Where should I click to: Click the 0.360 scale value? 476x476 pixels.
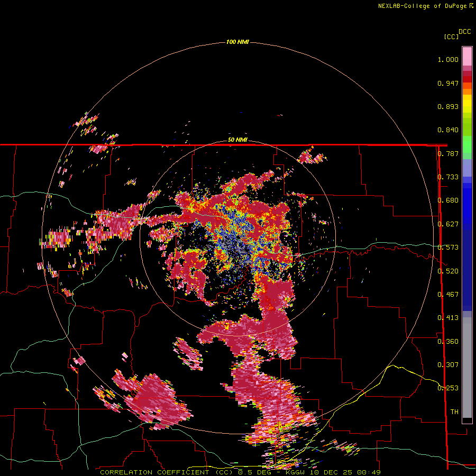tap(448, 341)
